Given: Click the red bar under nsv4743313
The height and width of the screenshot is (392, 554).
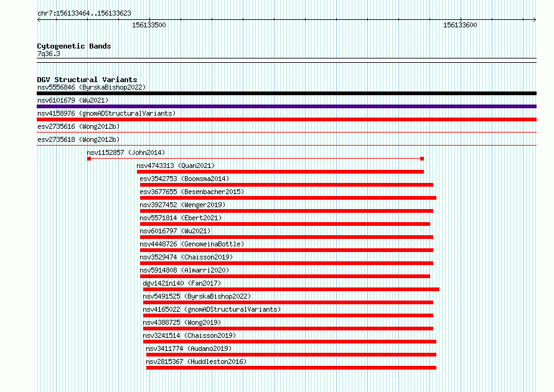Looking at the screenshot, I should tap(280, 172).
